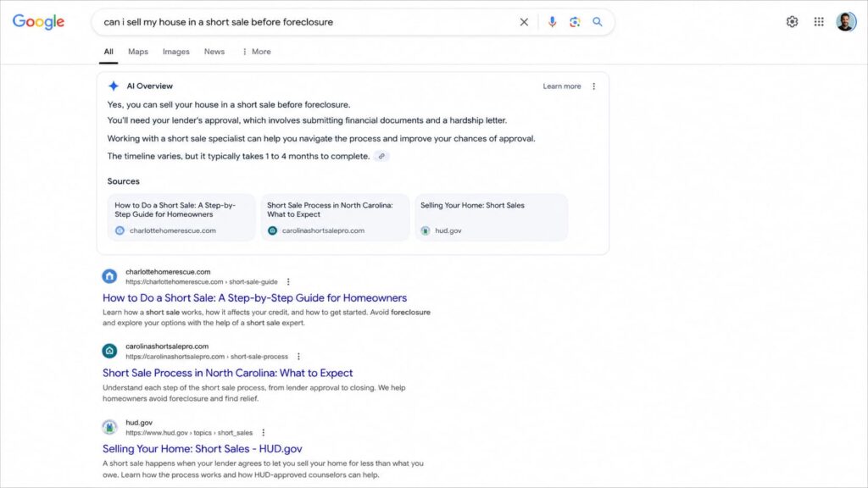Open the Google account profile picture
The image size is (868, 488).
coord(846,21)
